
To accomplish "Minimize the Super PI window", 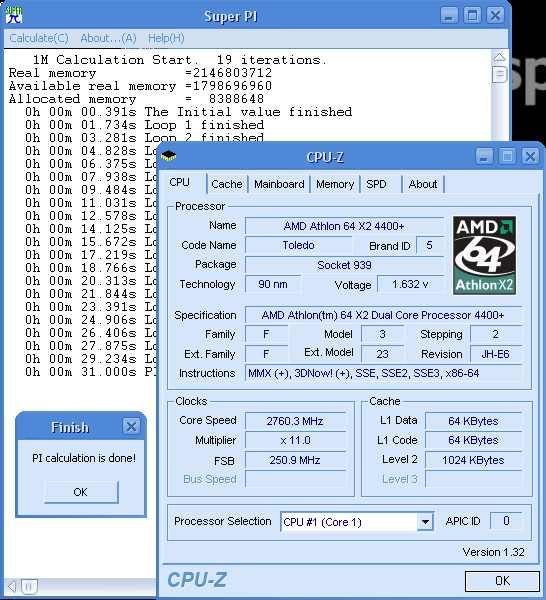I will pos(449,16).
